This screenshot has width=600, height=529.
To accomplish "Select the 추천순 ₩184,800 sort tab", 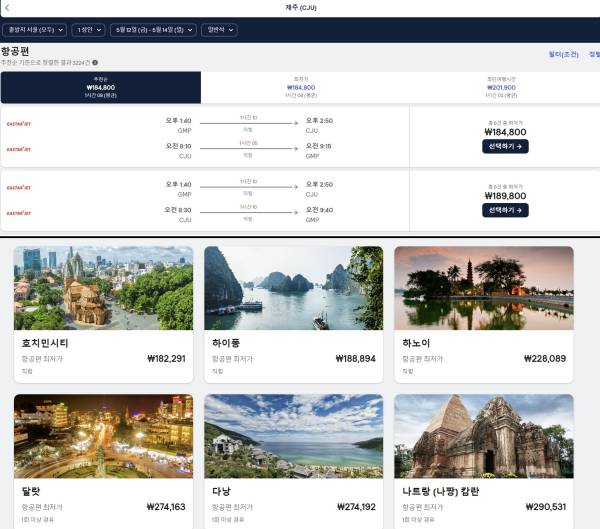I will (101, 87).
